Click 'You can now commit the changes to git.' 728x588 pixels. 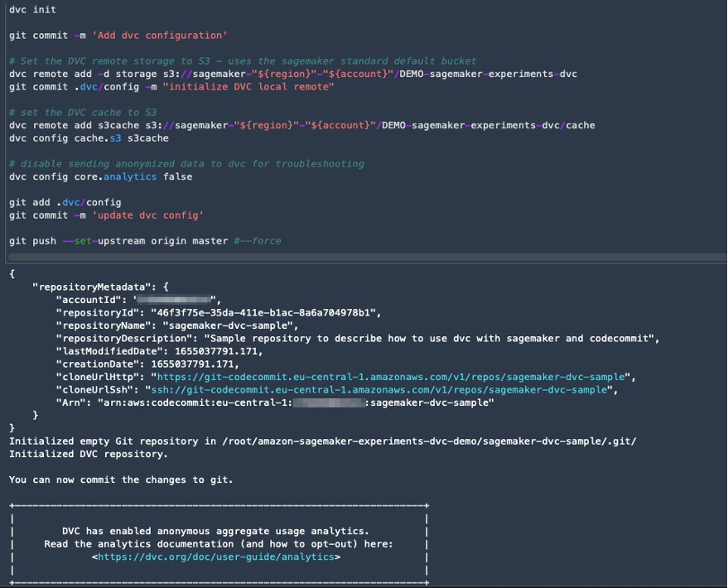point(121,480)
